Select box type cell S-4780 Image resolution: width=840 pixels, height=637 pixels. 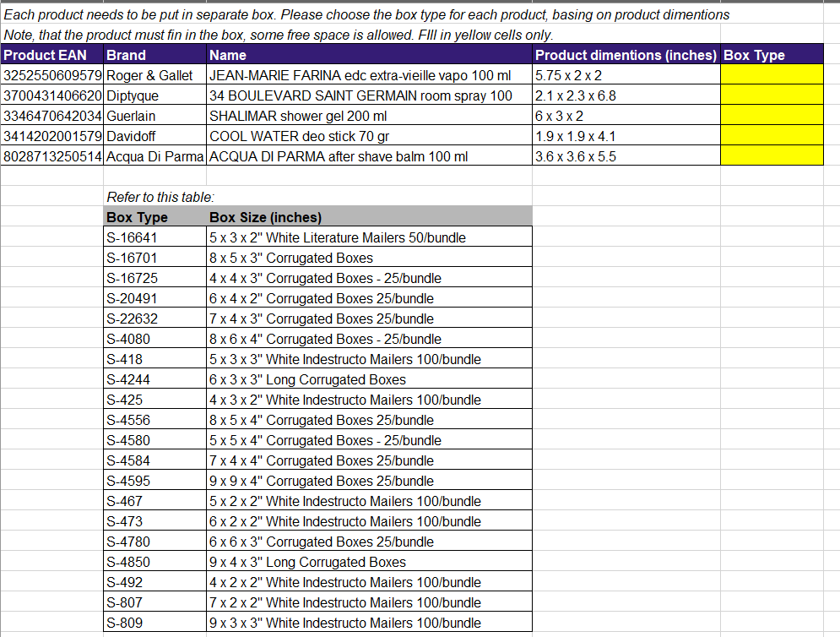pyautogui.click(x=154, y=542)
